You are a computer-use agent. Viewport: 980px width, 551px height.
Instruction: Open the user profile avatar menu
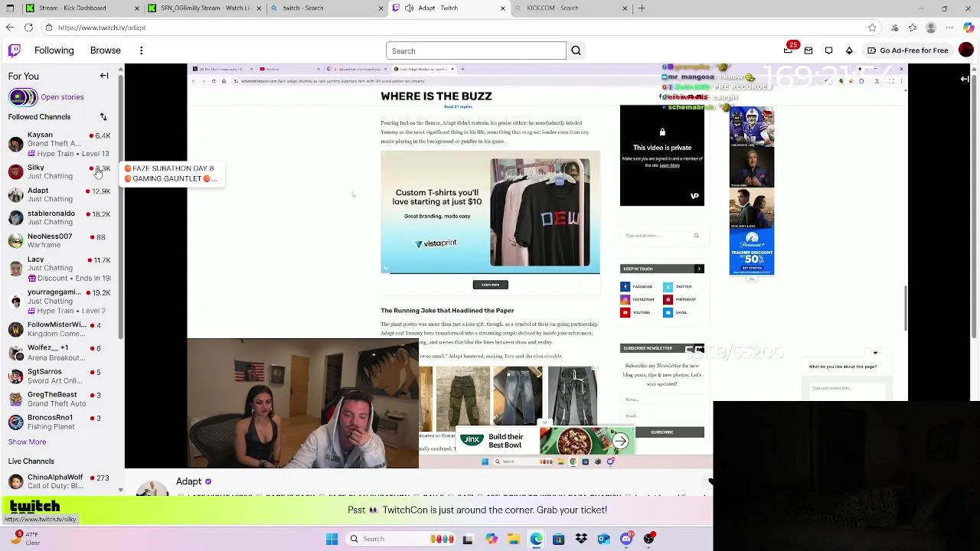pyautogui.click(x=966, y=51)
